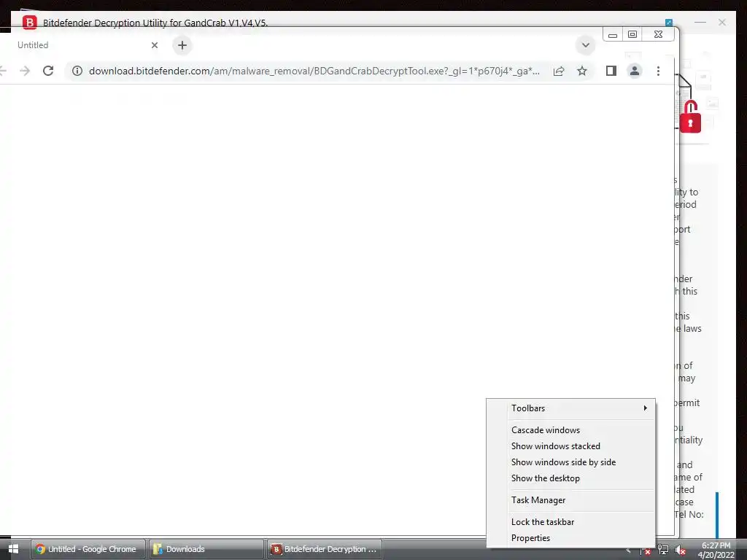Open the Action Center flag icon
Screen dimensions: 747x560
[645, 551]
